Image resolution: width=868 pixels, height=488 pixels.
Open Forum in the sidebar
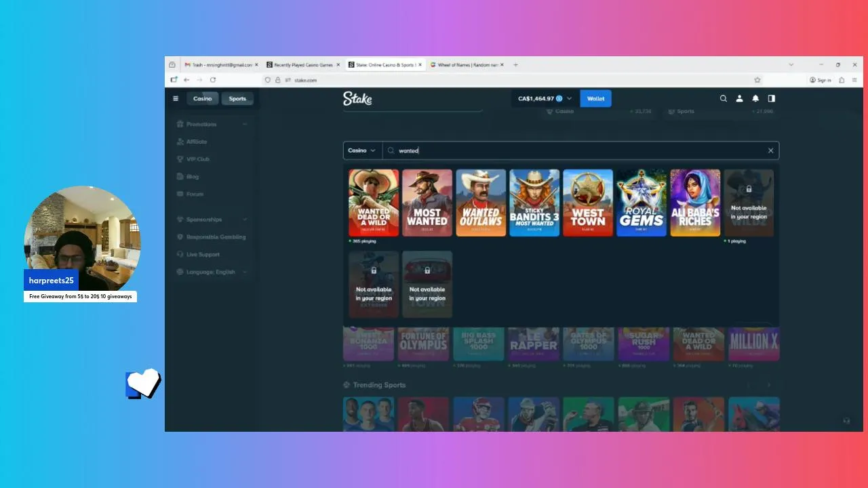(x=195, y=194)
